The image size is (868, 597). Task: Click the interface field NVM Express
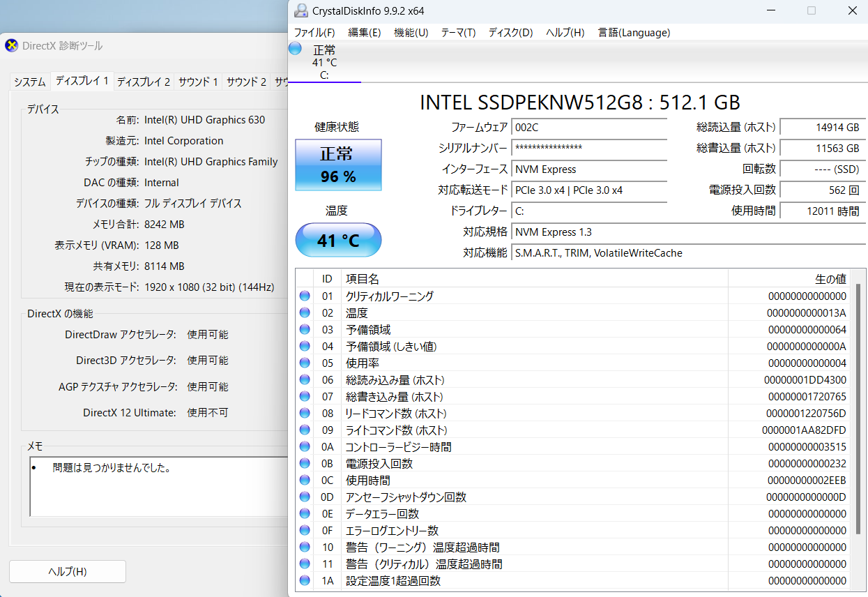pyautogui.click(x=589, y=169)
